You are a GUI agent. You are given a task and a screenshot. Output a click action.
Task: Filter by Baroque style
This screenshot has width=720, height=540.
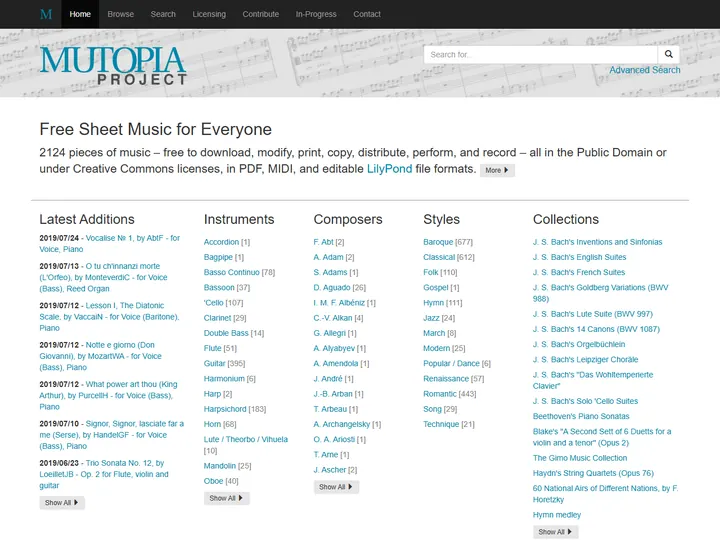click(438, 242)
